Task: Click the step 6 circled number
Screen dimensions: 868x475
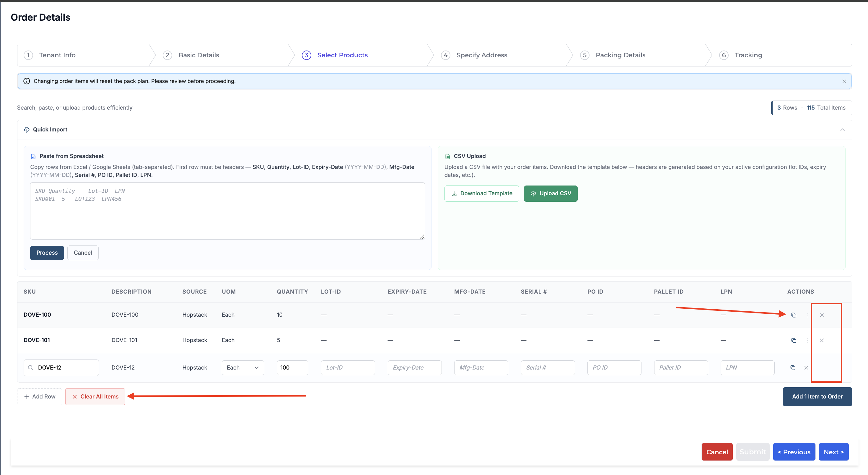Action: [724, 55]
